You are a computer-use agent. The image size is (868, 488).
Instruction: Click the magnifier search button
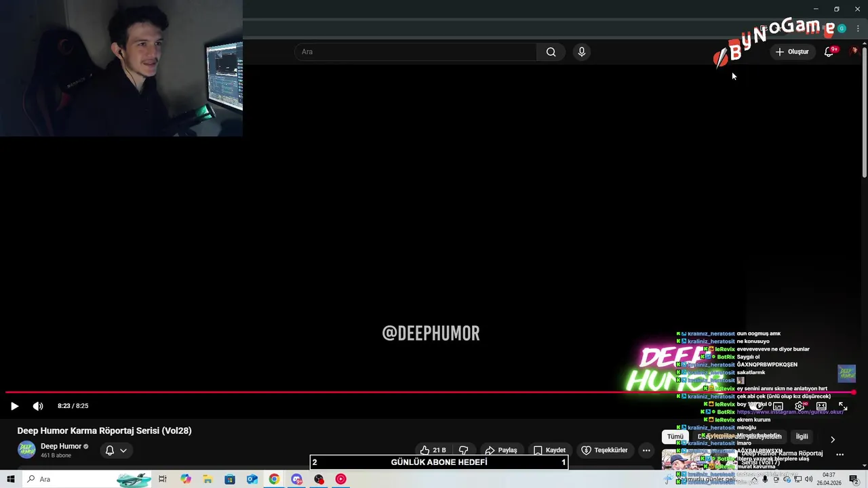tap(551, 52)
